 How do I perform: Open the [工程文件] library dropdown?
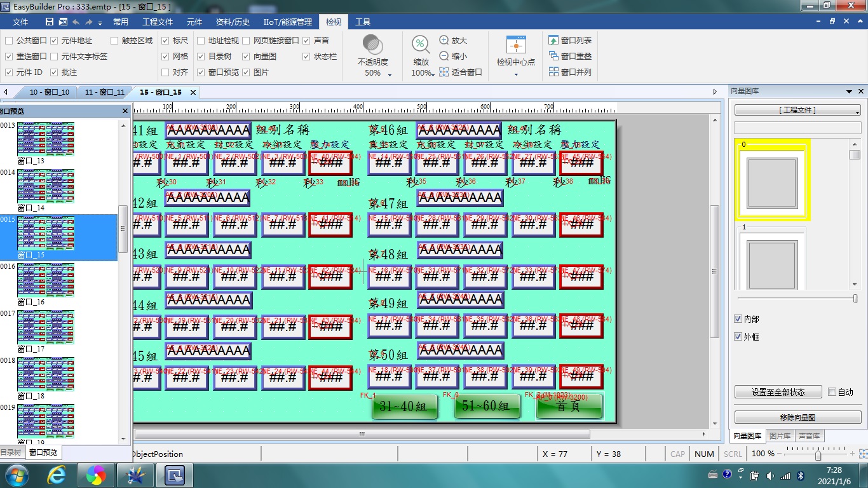tap(797, 111)
